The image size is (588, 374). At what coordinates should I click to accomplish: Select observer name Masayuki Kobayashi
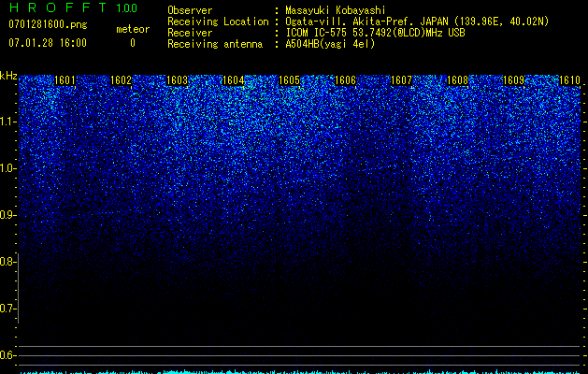coord(336,10)
